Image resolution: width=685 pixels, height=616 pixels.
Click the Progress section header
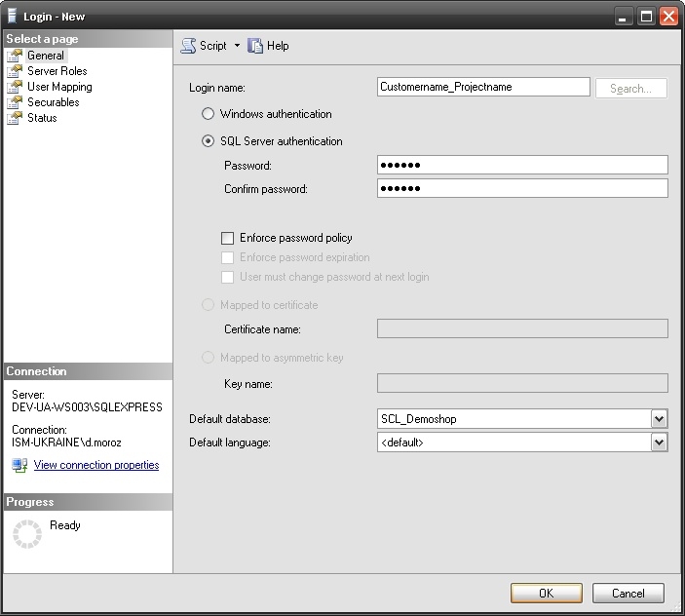tap(89, 502)
